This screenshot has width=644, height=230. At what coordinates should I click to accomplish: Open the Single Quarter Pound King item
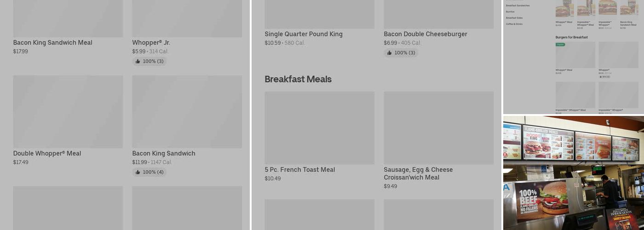[304, 34]
